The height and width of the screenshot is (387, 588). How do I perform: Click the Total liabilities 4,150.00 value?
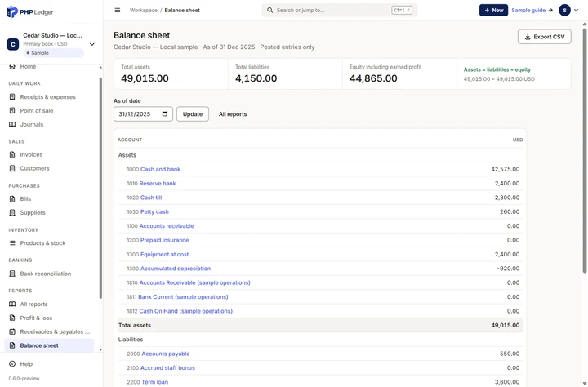click(x=256, y=78)
